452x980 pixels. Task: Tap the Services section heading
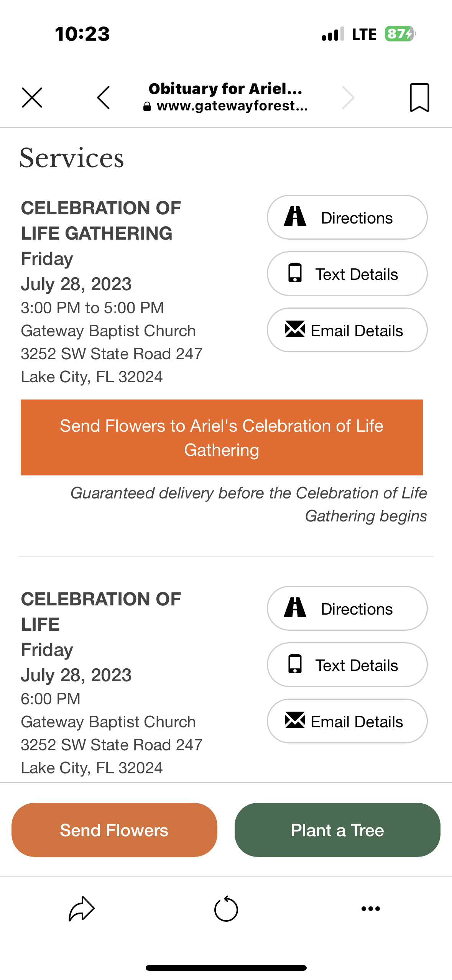72,158
